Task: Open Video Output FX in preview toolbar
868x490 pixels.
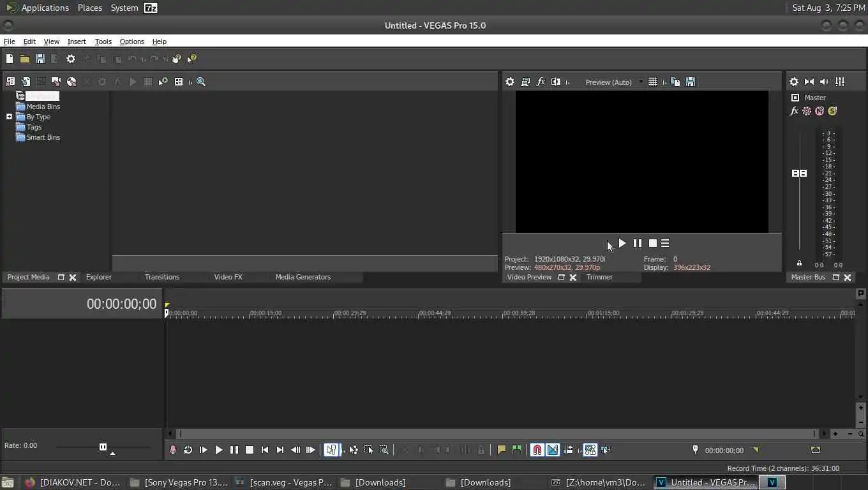Action: pos(541,82)
